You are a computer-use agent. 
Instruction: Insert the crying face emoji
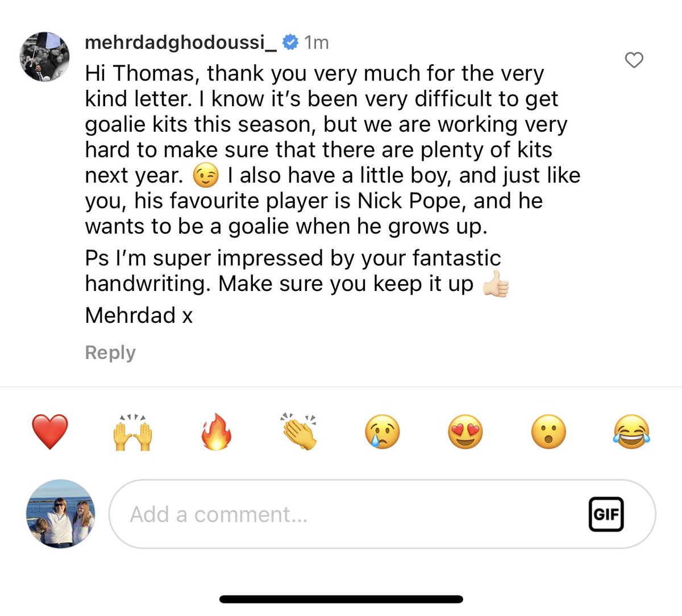[382, 432]
